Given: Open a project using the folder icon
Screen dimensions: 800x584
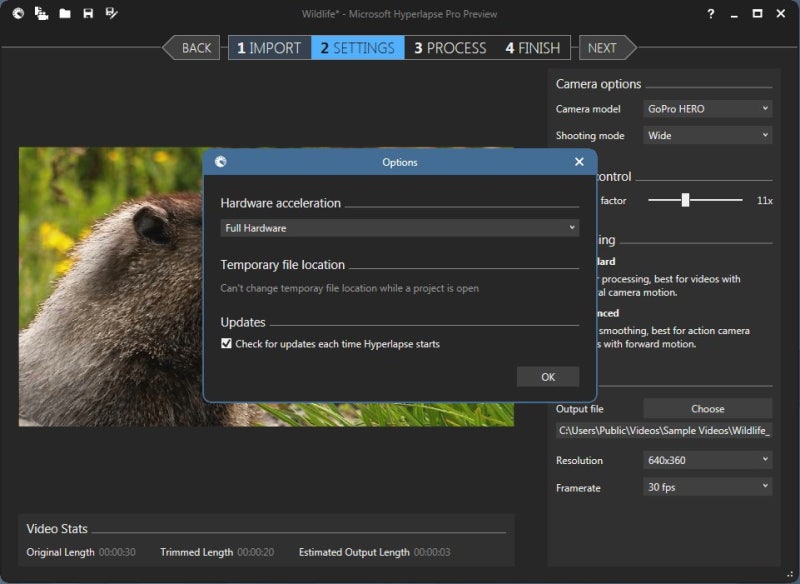Looking at the screenshot, I should click(x=64, y=14).
